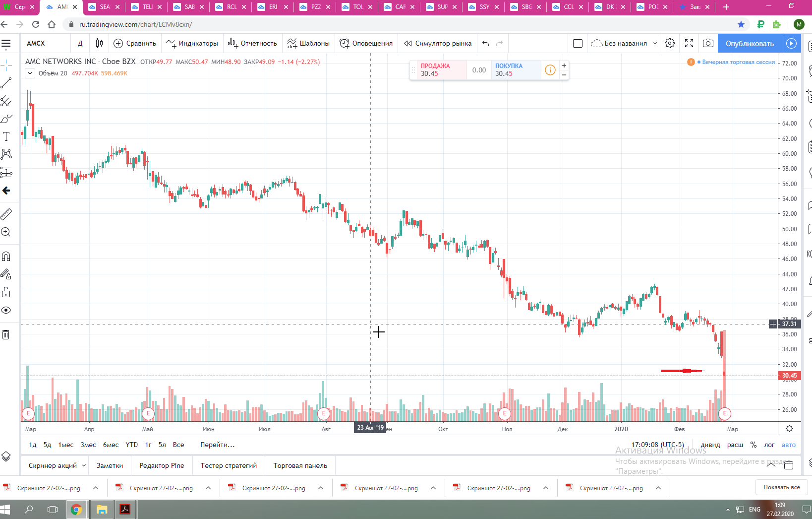Screen dimensions: 812x519
Task: Select the 6мес time range
Action: point(111,445)
